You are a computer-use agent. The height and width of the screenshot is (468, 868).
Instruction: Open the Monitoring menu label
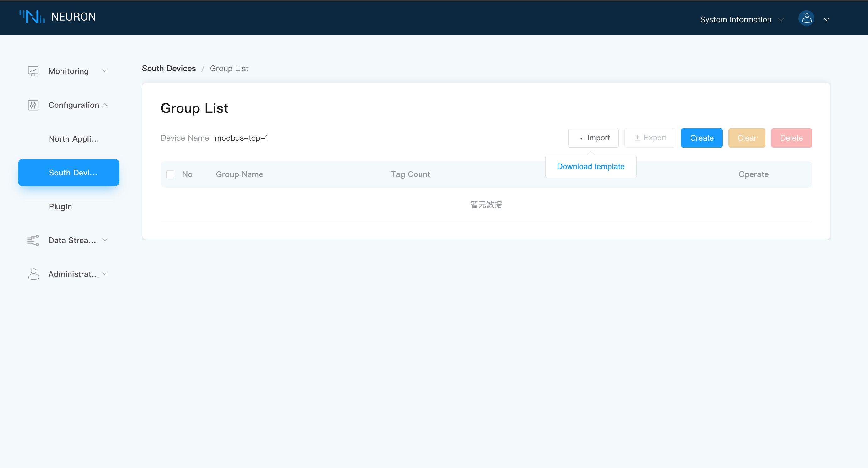coord(68,71)
